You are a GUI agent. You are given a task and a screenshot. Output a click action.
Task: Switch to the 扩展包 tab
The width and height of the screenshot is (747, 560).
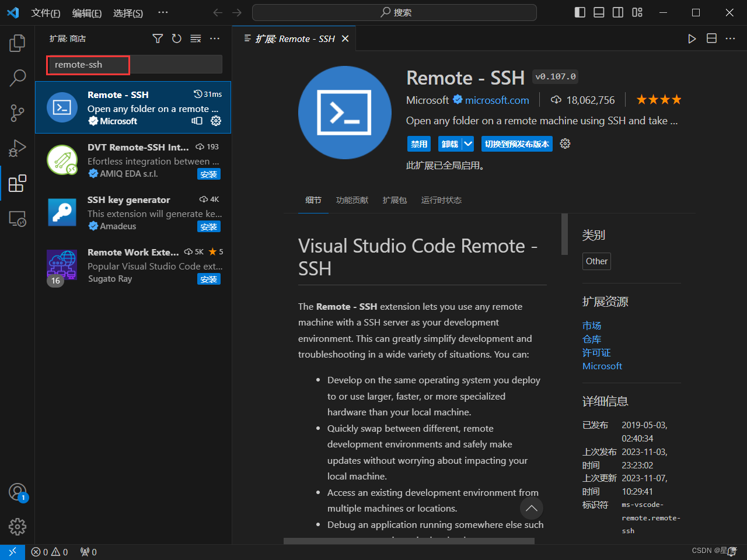pos(395,200)
